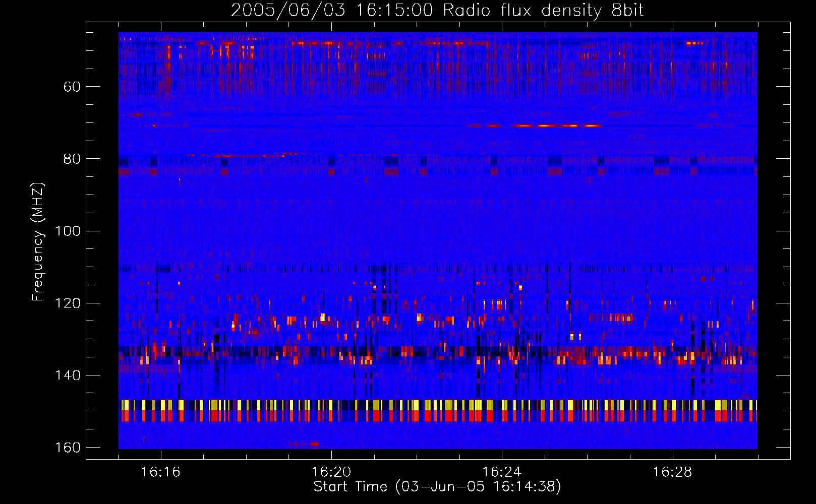Click the 80 frequency tick label
The image size is (816, 504).
(72, 159)
